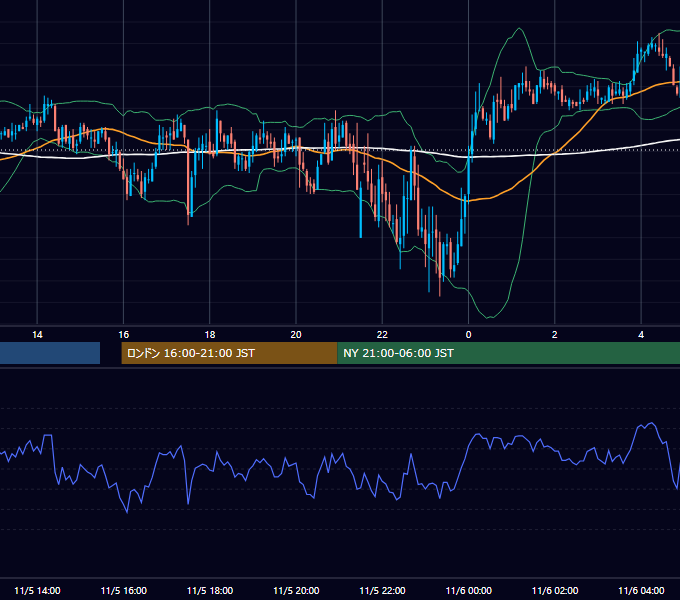The height and width of the screenshot is (600, 680).
Task: Click the 22 hour label on the price chart axis
Action: 382,335
